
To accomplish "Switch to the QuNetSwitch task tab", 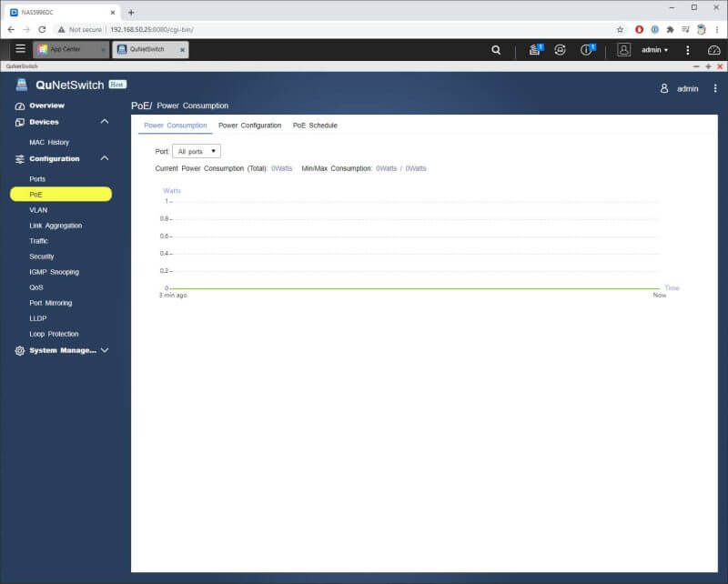I will click(150, 49).
